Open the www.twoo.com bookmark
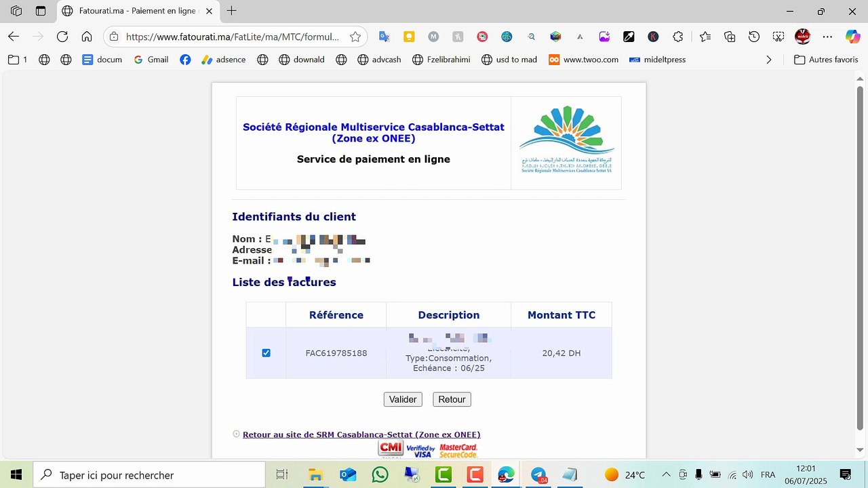The image size is (868, 488). click(x=584, y=60)
